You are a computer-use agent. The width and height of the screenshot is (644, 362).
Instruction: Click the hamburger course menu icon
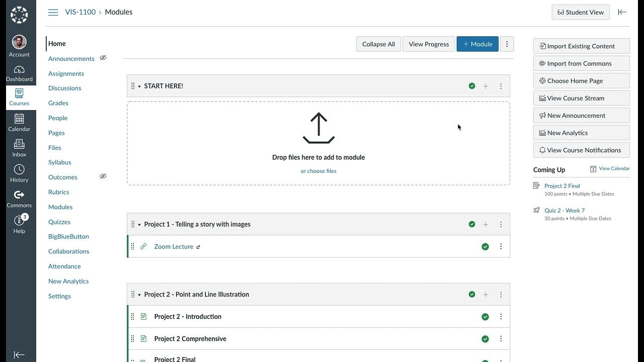tap(53, 12)
